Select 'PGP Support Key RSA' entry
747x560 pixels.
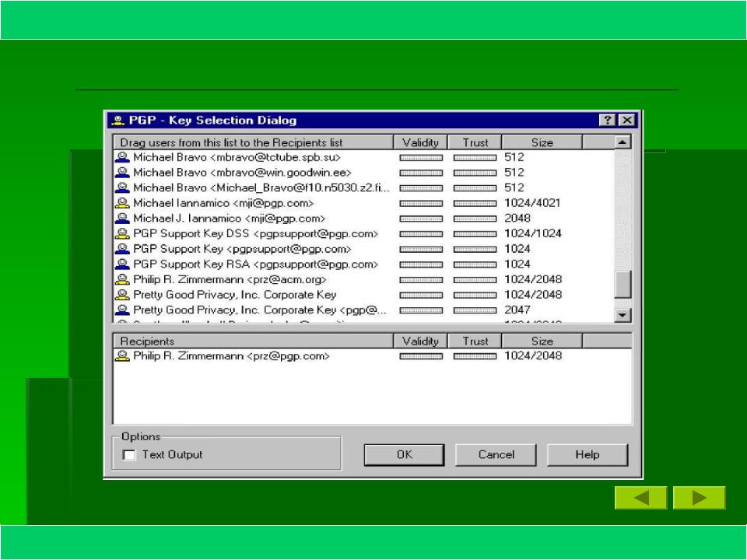[x=255, y=264]
